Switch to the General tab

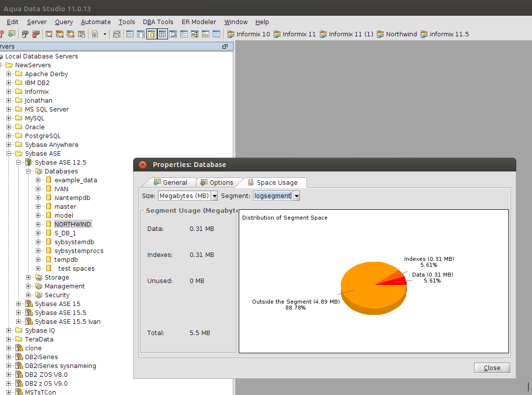click(170, 183)
